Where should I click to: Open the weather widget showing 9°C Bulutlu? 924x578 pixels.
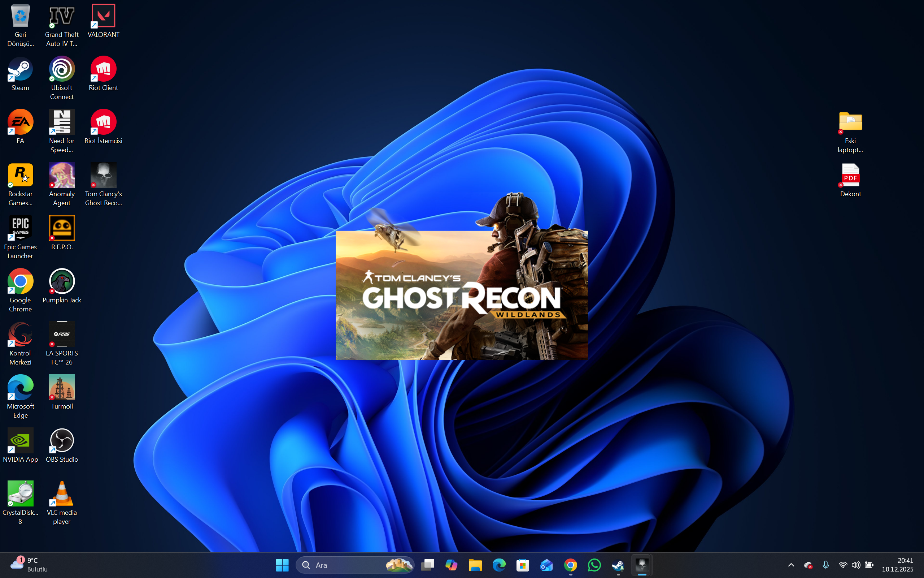click(x=29, y=565)
